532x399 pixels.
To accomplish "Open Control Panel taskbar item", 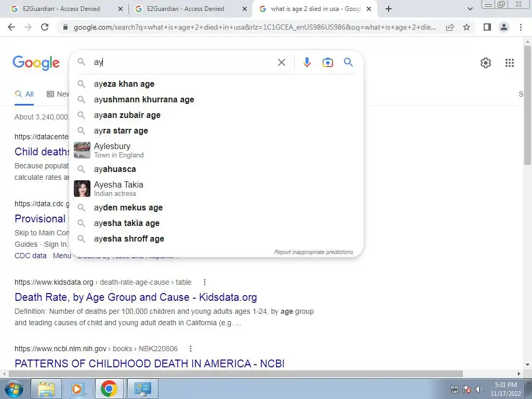I will (x=142, y=389).
